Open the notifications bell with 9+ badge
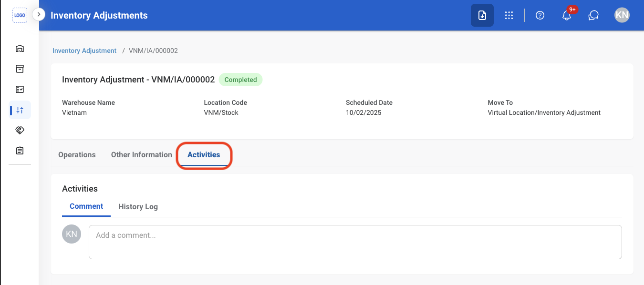The width and height of the screenshot is (644, 285). click(x=567, y=15)
